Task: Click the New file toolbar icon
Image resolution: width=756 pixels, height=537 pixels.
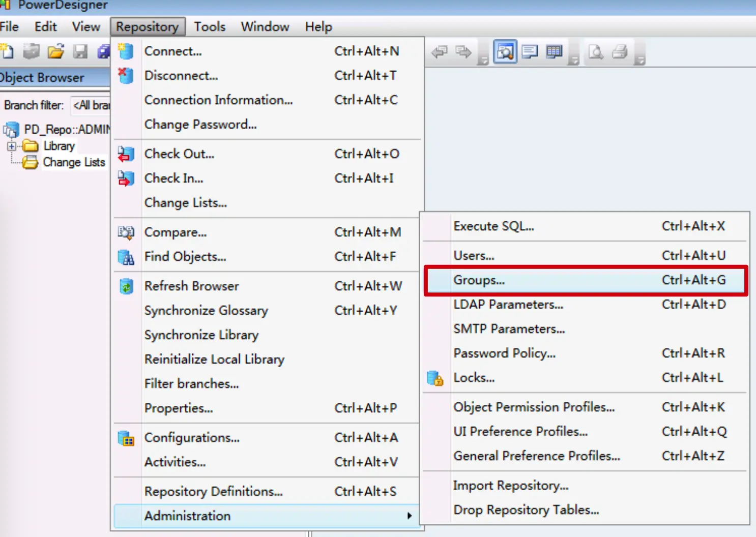Action: pyautogui.click(x=7, y=51)
